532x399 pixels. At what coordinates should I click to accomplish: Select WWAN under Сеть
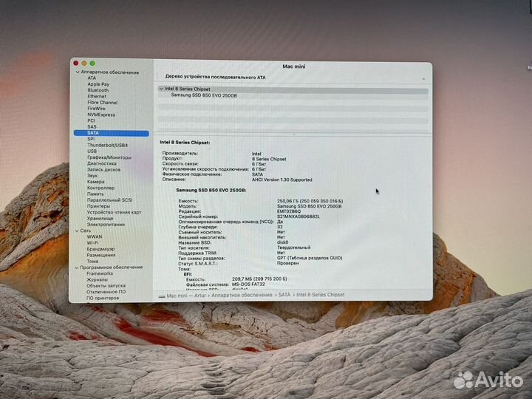coord(95,237)
